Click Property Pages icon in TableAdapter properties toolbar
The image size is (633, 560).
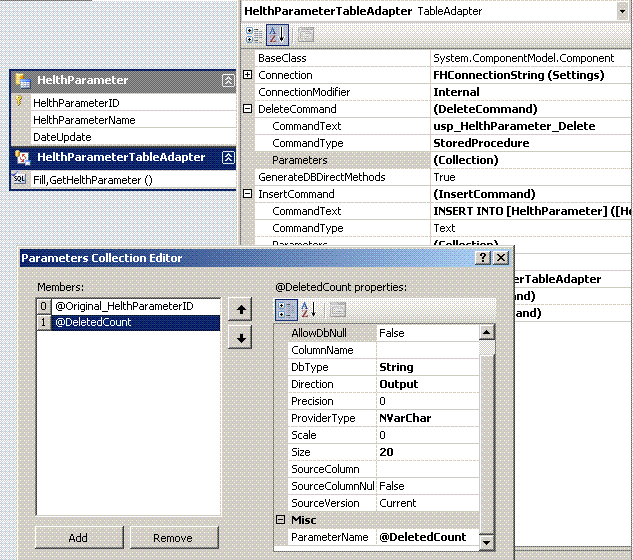click(x=306, y=35)
